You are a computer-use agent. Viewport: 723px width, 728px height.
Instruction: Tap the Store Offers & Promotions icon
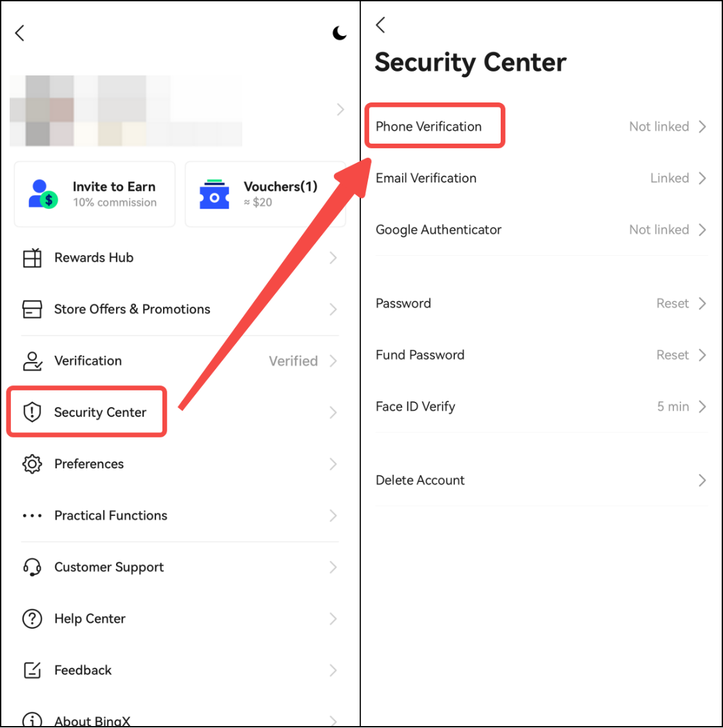click(32, 309)
